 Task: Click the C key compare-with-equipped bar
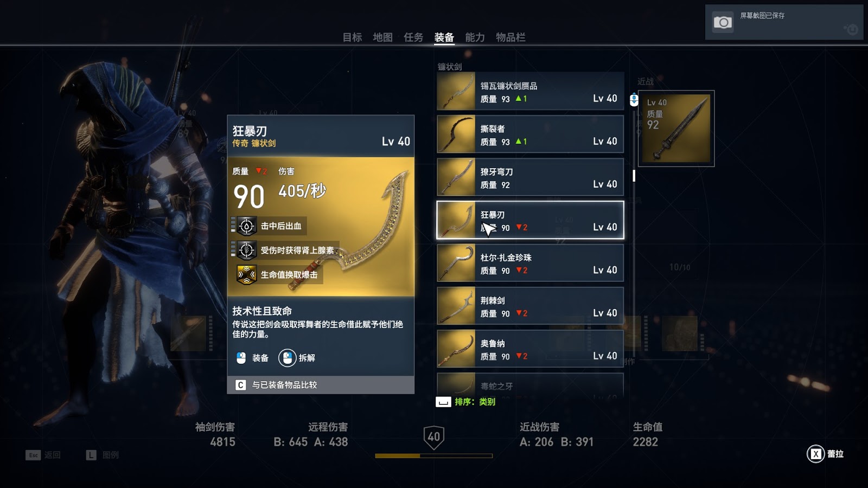321,385
